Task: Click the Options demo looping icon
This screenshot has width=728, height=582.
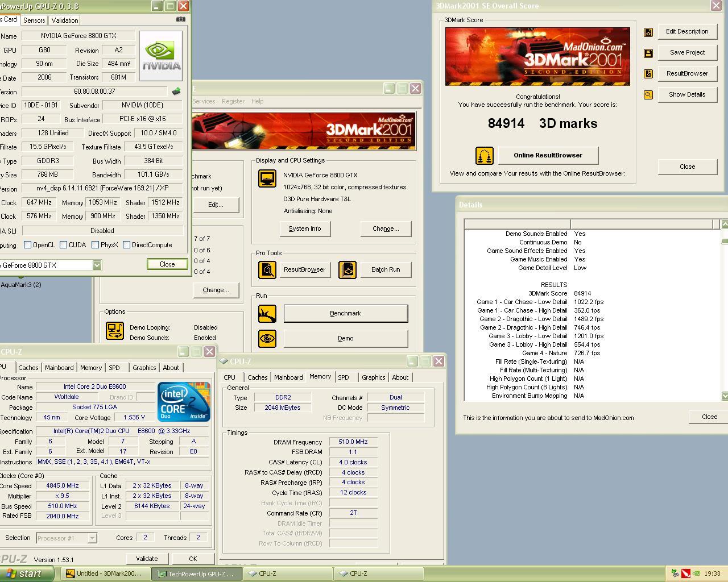Action: (x=115, y=331)
